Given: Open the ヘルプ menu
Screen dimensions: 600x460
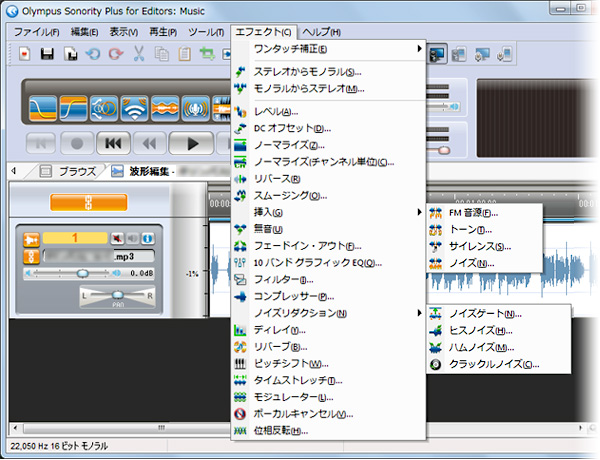Looking at the screenshot, I should tap(321, 32).
